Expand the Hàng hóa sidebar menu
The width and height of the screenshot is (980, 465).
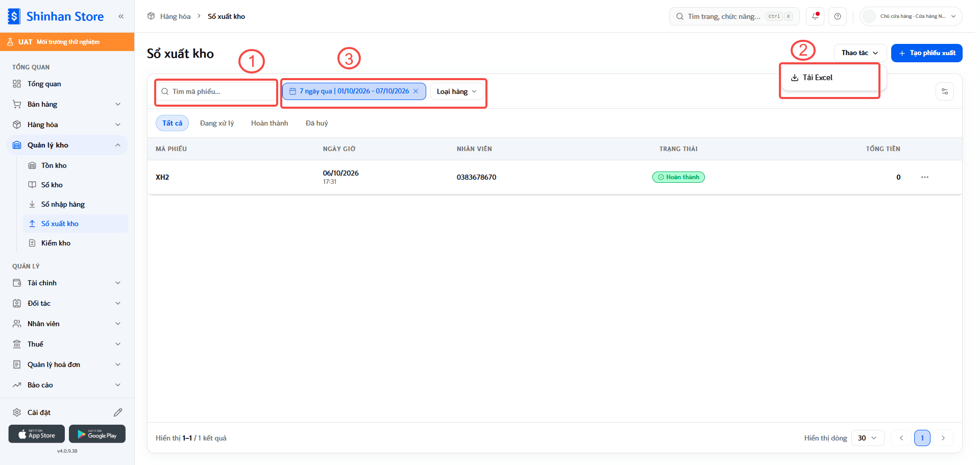point(67,125)
